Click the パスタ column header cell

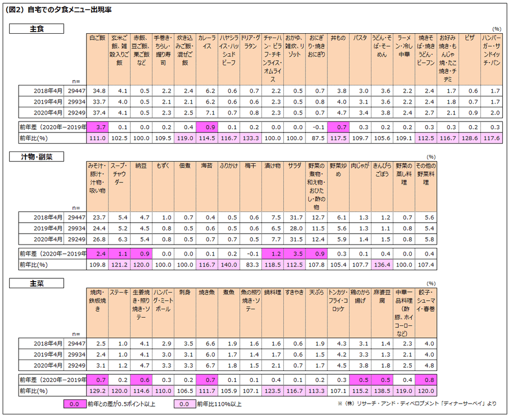pyautogui.click(x=360, y=59)
